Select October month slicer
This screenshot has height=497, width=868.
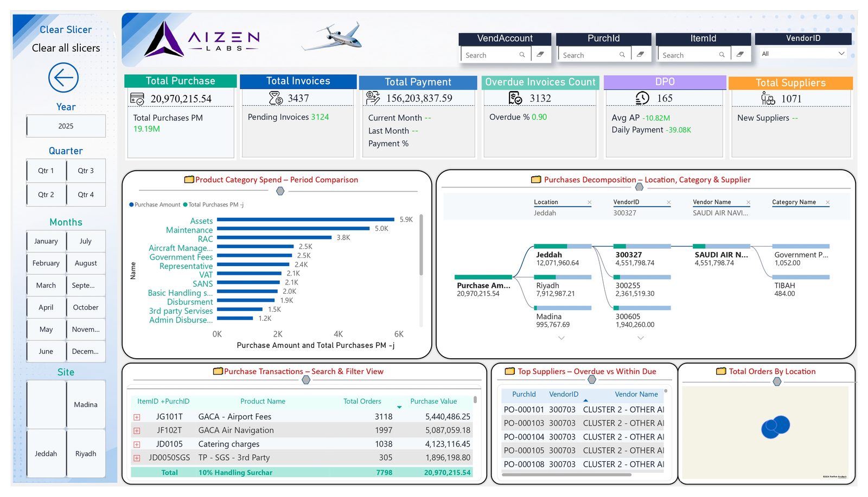click(86, 307)
